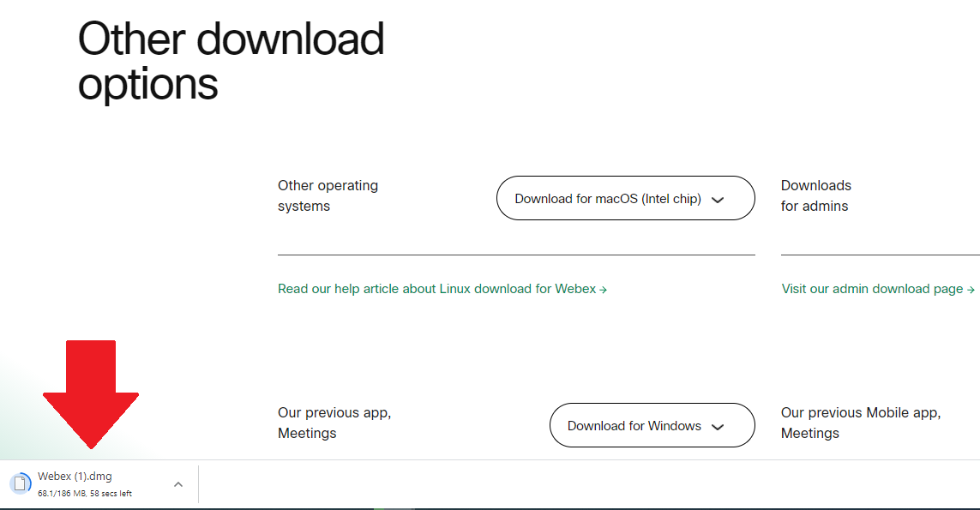This screenshot has width=980, height=510.
Task: Open the "Download for Windows" dropdown
Action: pos(652,425)
